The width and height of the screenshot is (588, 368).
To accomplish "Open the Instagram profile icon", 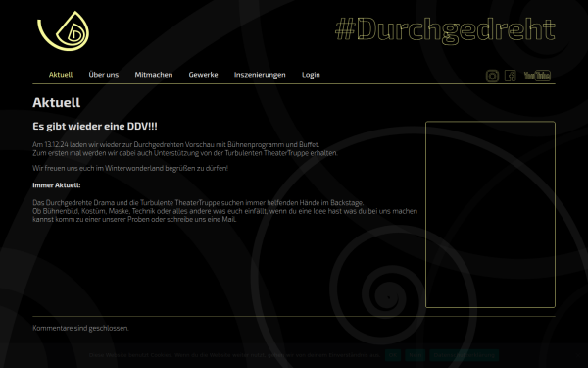I will [x=492, y=76].
